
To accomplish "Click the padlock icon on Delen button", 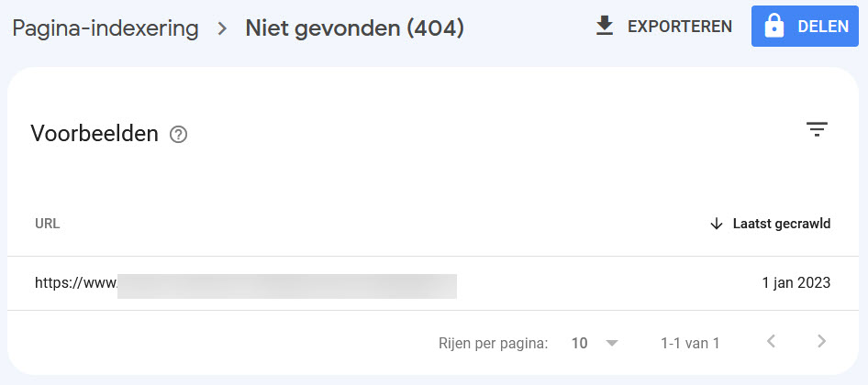I will tap(773, 27).
